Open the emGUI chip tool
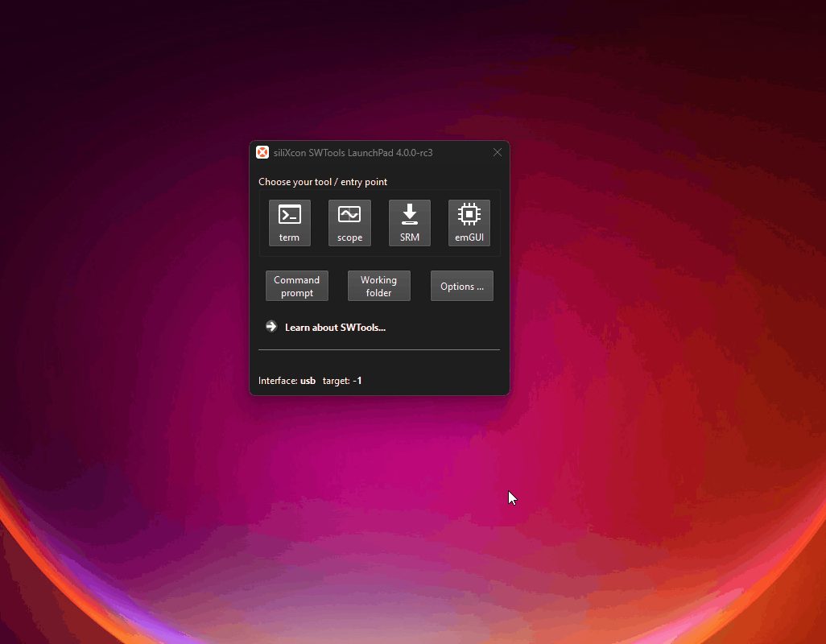This screenshot has height=644, width=826. (x=469, y=223)
